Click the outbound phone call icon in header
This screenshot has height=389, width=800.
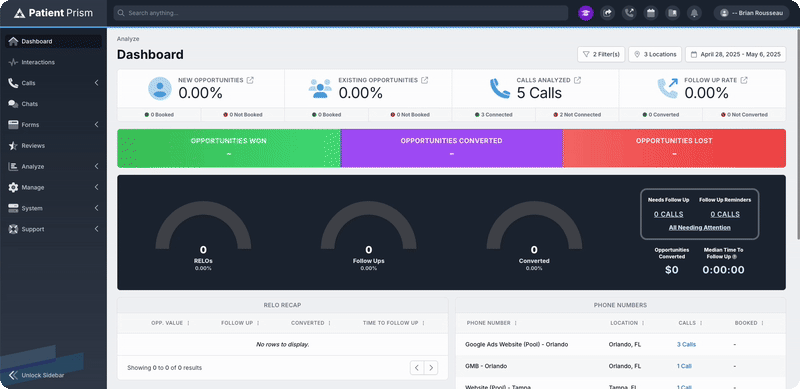(x=629, y=13)
